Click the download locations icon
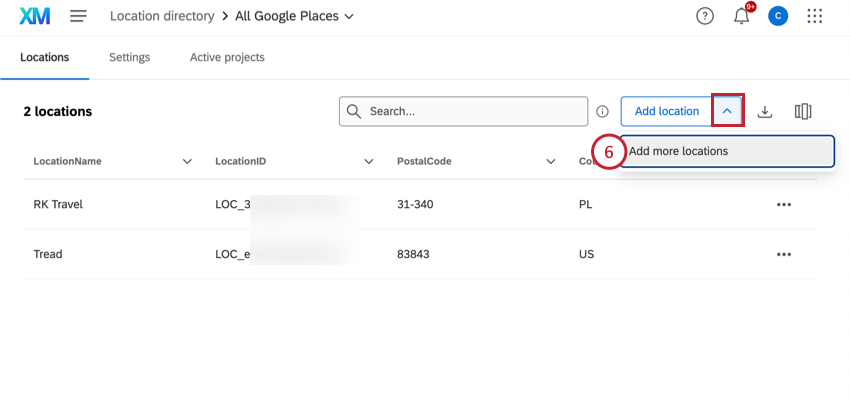 765,111
